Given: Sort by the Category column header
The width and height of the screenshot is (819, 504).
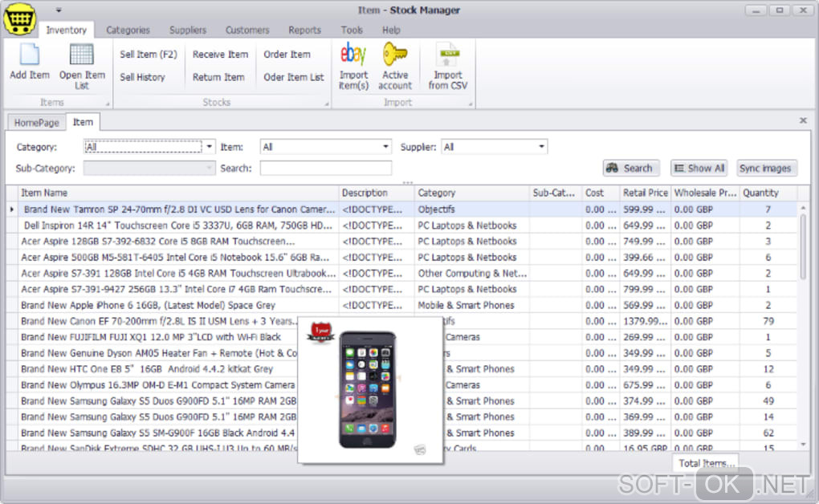Looking at the screenshot, I should pos(471,193).
